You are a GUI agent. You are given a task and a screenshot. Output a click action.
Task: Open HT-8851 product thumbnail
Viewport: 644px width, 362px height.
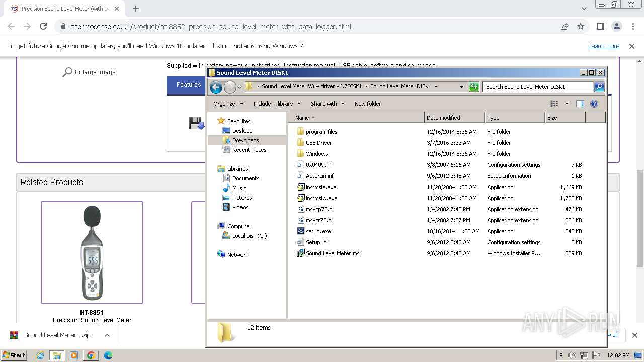pyautogui.click(x=92, y=252)
